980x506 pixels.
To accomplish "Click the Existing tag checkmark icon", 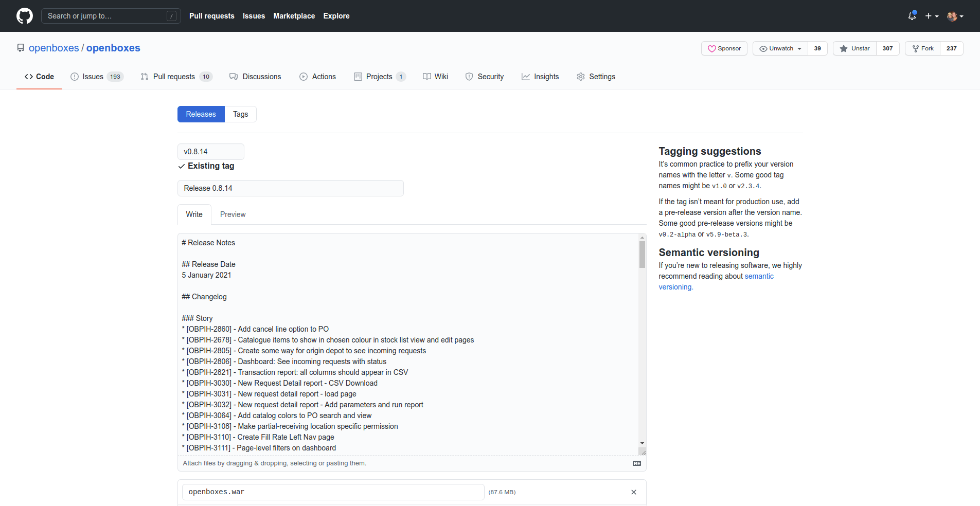I will [x=182, y=166].
